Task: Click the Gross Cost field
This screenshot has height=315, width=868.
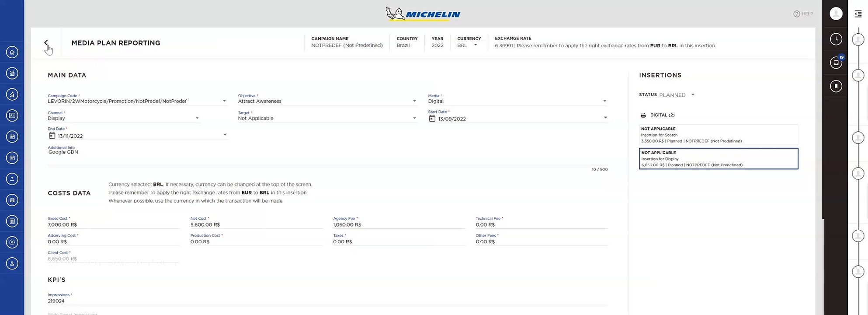Action: click(113, 222)
